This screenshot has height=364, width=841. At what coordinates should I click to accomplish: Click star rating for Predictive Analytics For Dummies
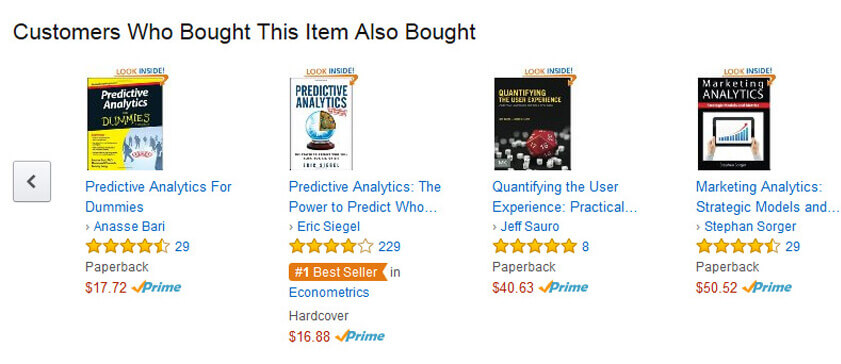tap(128, 247)
